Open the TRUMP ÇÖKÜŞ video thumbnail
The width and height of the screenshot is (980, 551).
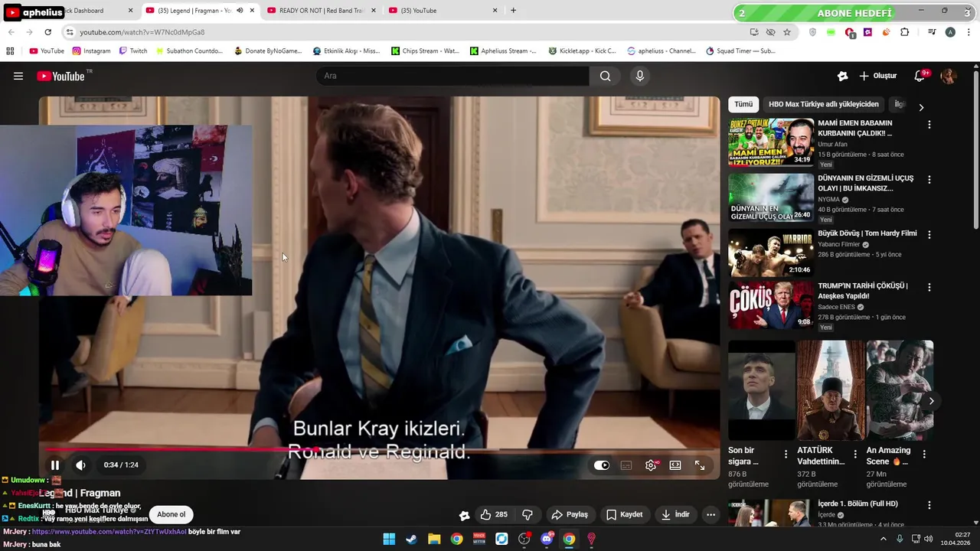pos(771,305)
